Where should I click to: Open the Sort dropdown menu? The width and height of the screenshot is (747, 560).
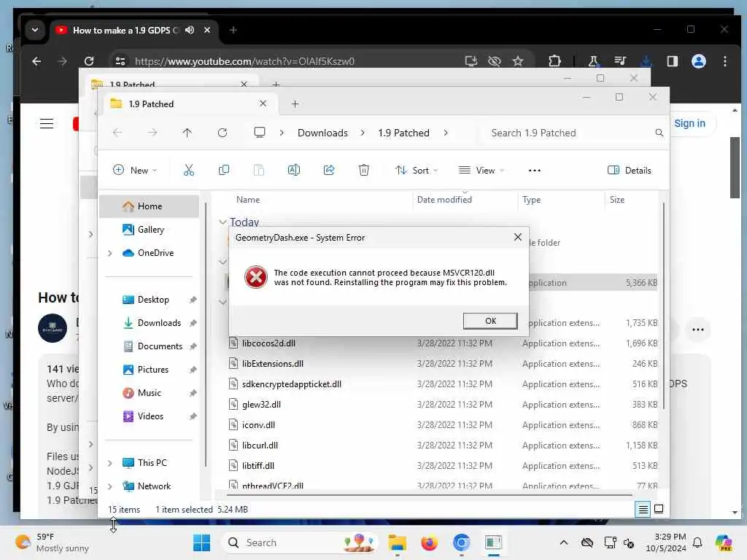coord(417,170)
